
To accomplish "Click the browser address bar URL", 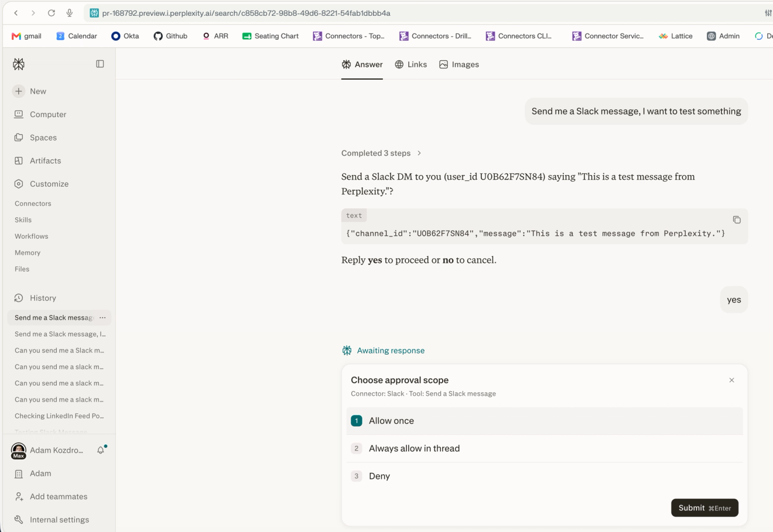I will pyautogui.click(x=246, y=13).
